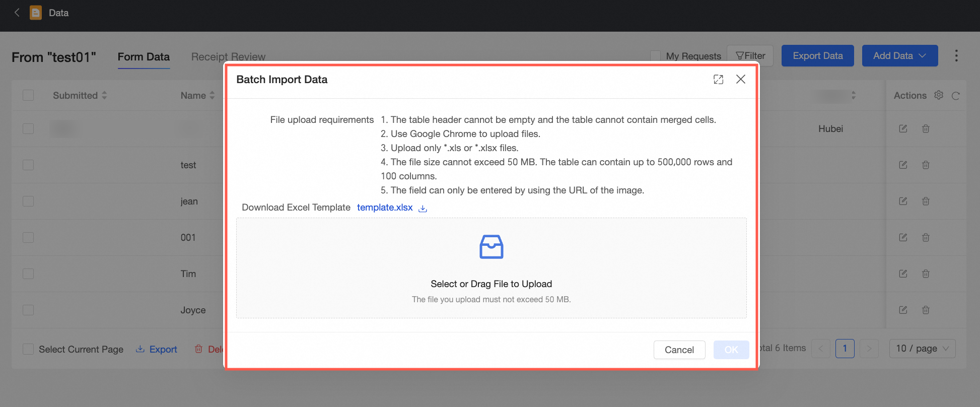
Task: Tick the checkbox for the test row
Action: (x=28, y=165)
